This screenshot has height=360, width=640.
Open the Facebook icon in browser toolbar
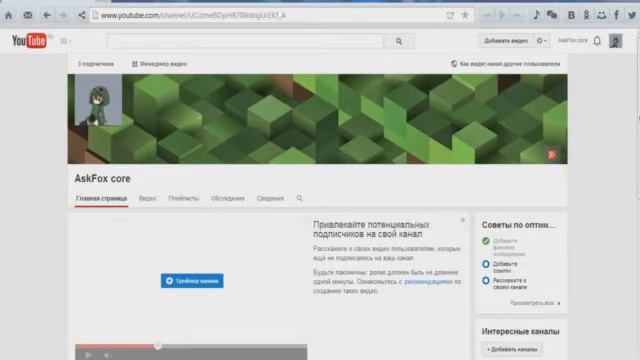point(617,16)
